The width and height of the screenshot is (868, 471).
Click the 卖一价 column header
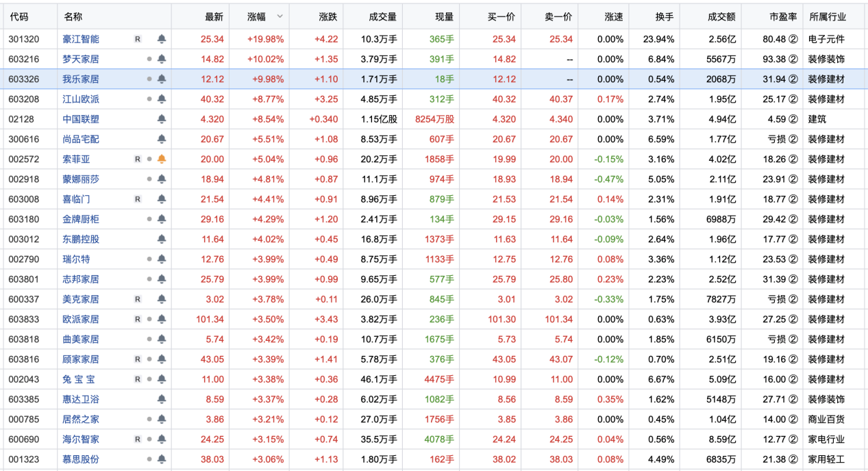[558, 16]
